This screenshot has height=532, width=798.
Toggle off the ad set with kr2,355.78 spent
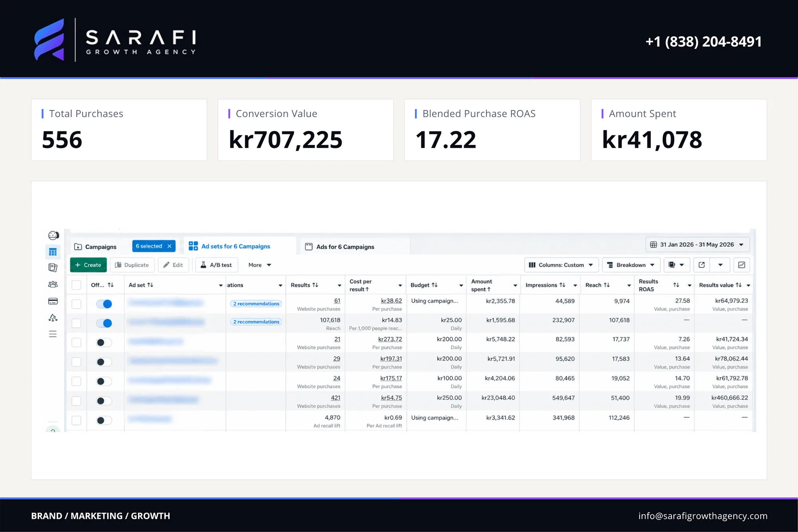[104, 304]
